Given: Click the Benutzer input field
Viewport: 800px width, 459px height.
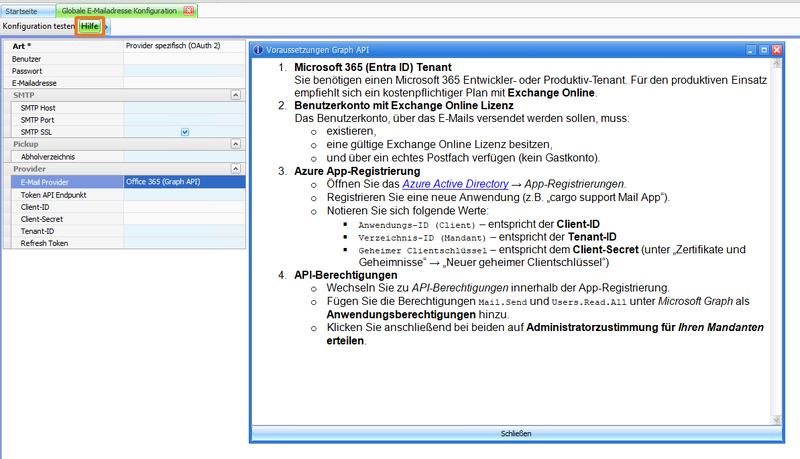Looking at the screenshot, I should pyautogui.click(x=184, y=59).
